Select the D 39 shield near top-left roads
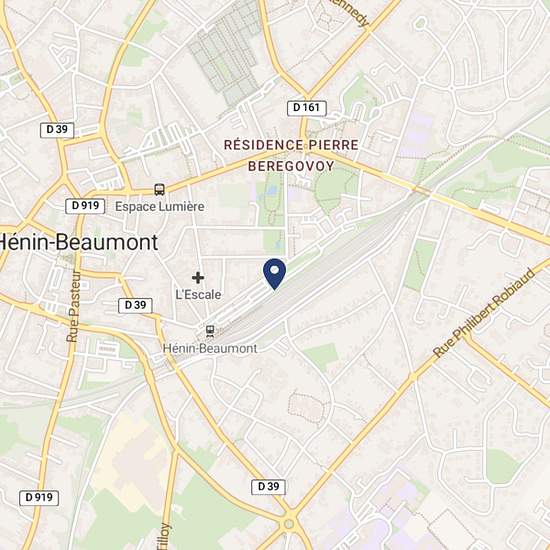 [57, 130]
